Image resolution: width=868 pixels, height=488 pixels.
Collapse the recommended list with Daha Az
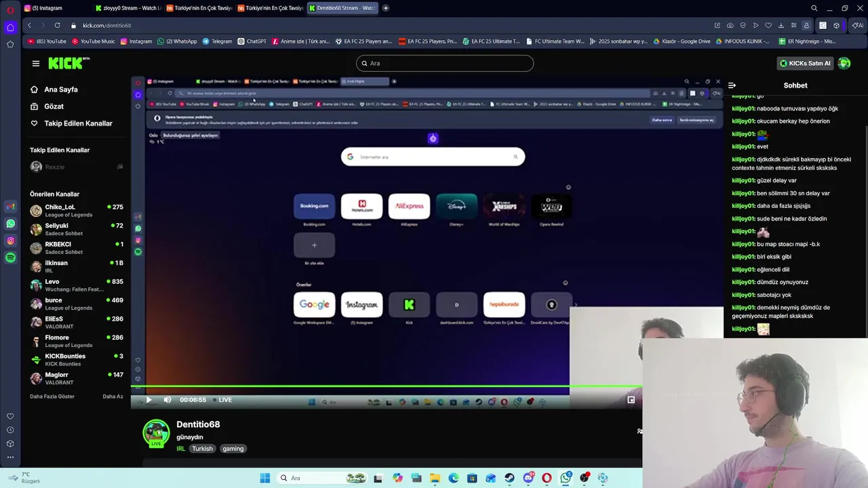click(x=113, y=396)
